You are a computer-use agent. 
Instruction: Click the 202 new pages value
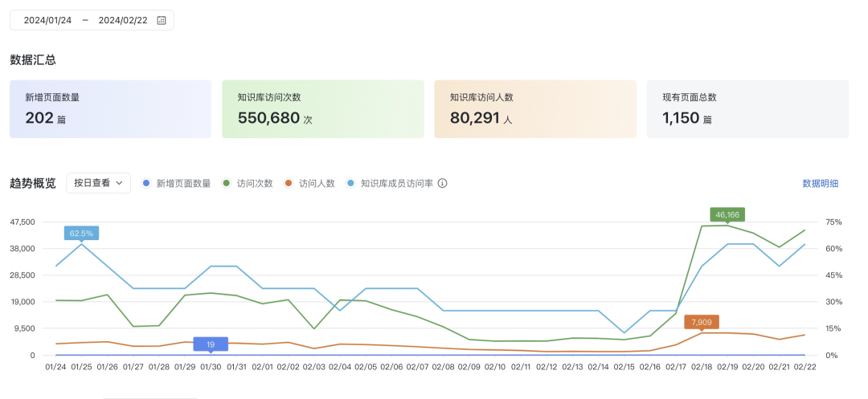(x=39, y=118)
